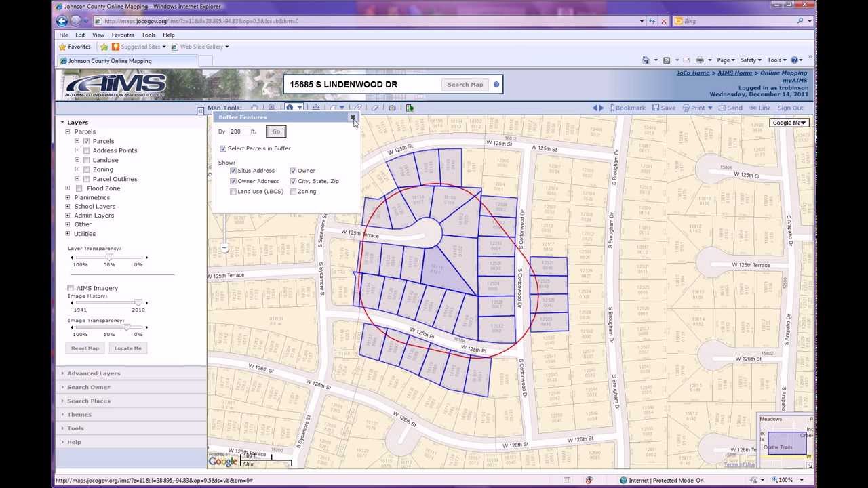Click the green export map tool
The image size is (868, 488).
tap(410, 108)
